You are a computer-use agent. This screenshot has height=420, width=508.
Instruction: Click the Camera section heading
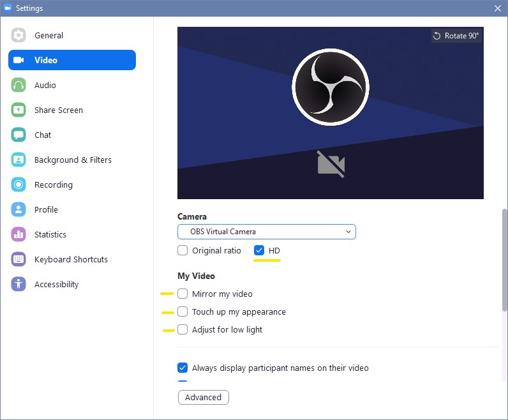192,216
